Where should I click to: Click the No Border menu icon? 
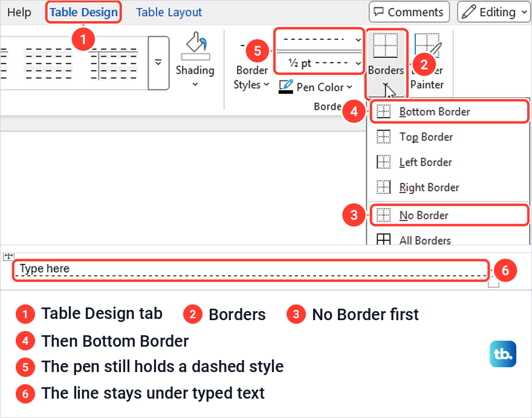(384, 215)
